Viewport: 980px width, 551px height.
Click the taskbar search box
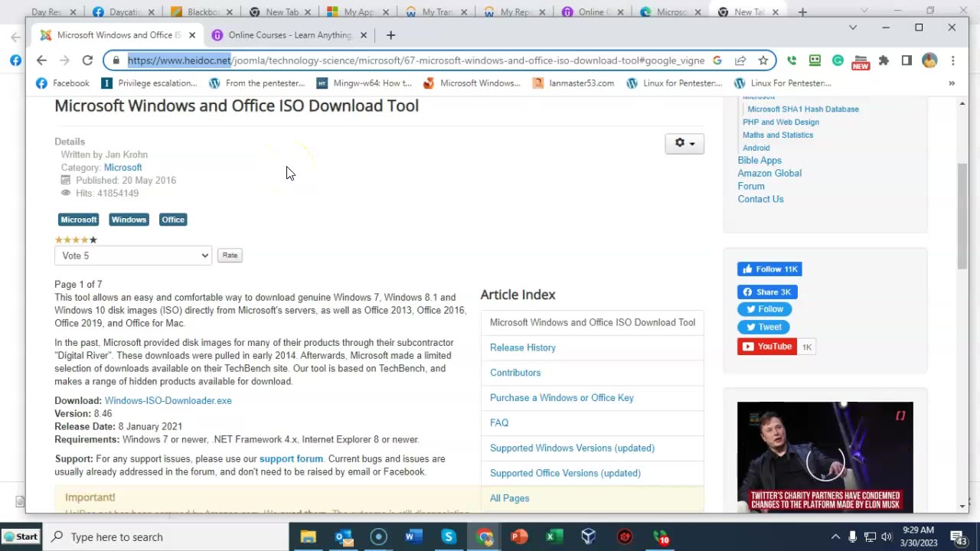165,536
